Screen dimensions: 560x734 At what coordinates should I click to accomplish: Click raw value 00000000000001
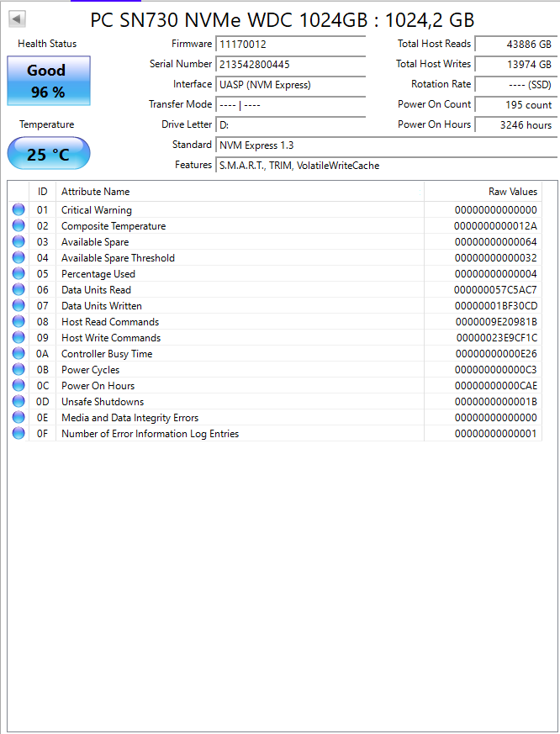[x=496, y=434]
